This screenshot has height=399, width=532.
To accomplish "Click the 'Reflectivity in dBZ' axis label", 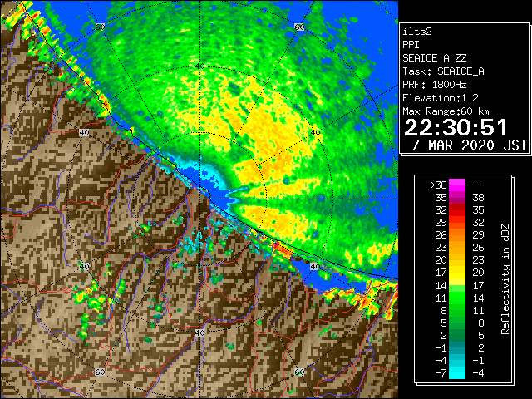I will (x=505, y=279).
